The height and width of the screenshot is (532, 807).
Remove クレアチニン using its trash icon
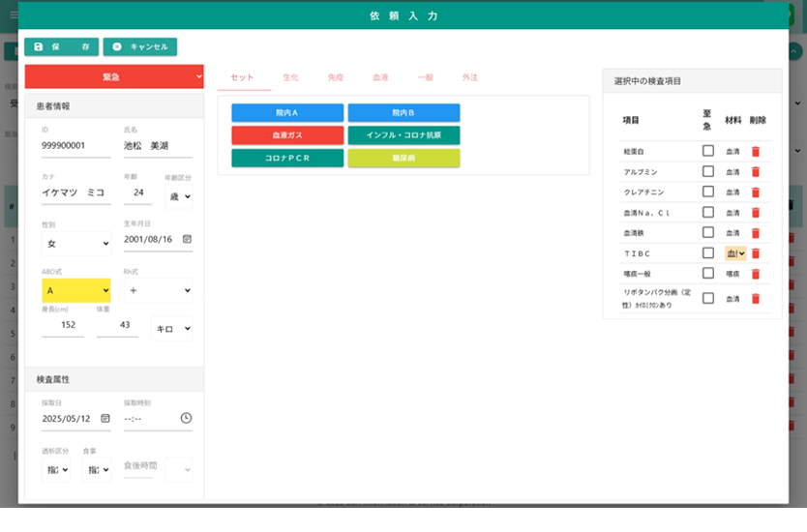coord(756,192)
